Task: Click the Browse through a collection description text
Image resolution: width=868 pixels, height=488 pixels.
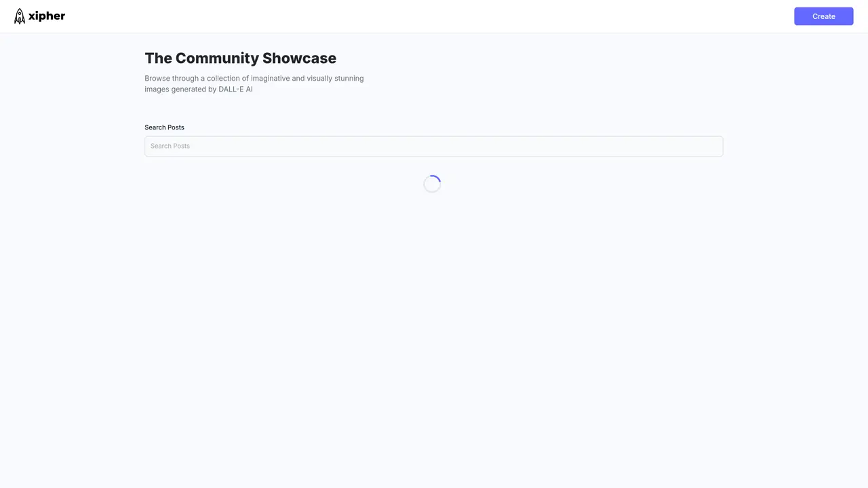Action: click(x=254, y=84)
